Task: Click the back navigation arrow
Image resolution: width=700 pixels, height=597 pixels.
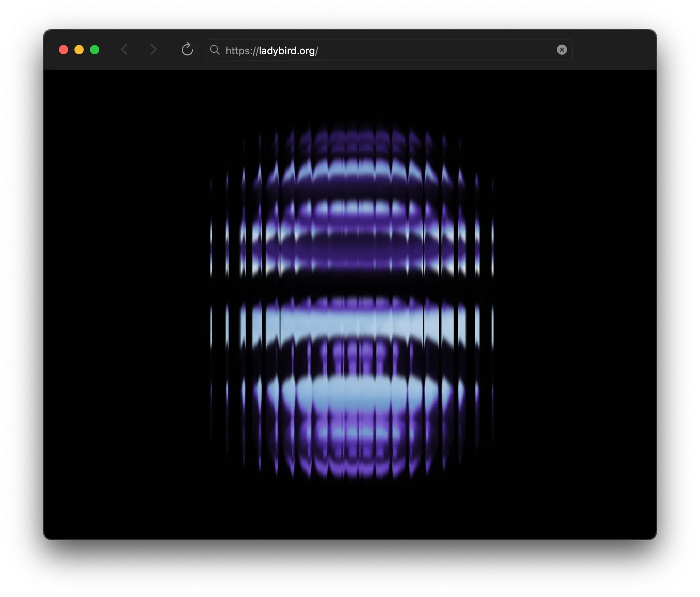Action: [x=124, y=50]
